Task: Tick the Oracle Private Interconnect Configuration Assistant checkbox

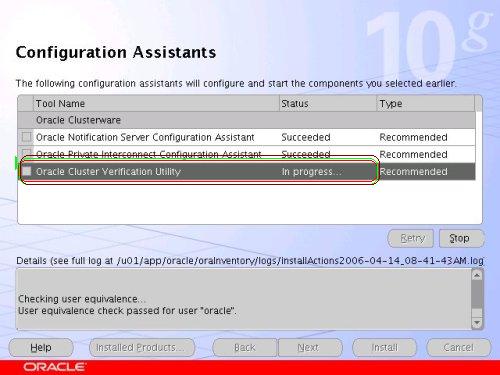Action: pyautogui.click(x=26, y=153)
